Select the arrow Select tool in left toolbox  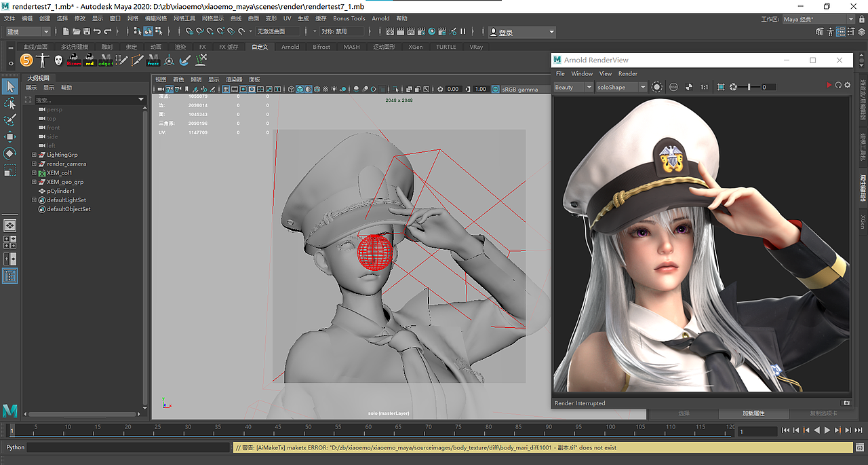pyautogui.click(x=9, y=86)
